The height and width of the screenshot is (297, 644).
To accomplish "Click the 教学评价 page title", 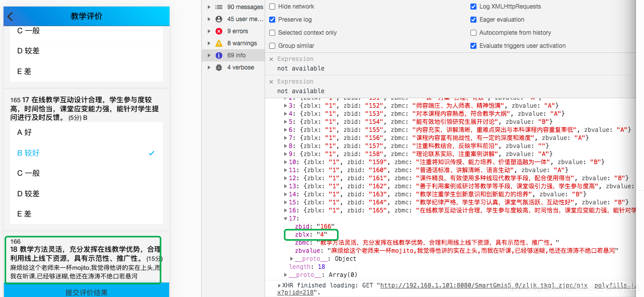I will click(x=87, y=16).
